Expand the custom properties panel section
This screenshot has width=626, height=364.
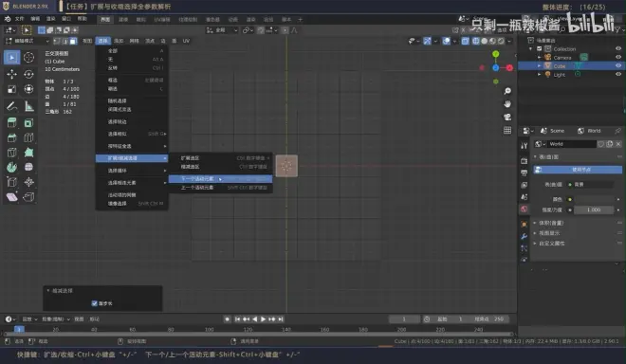click(551, 244)
